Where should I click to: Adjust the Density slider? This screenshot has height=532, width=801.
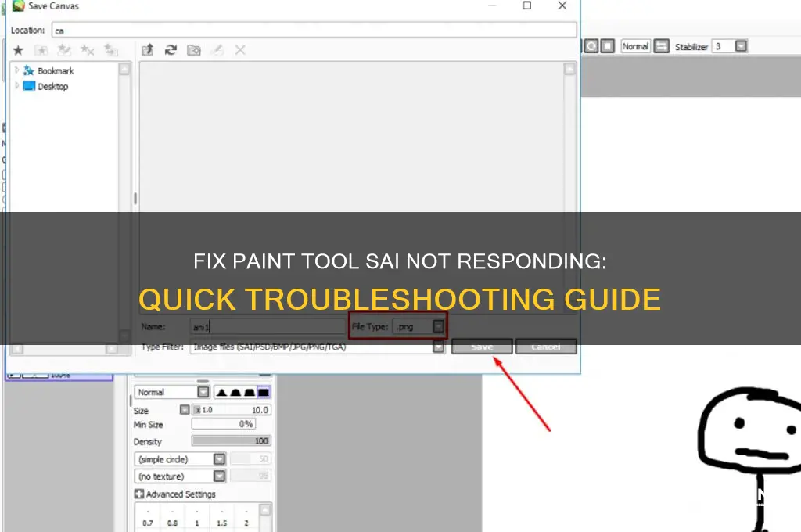232,440
